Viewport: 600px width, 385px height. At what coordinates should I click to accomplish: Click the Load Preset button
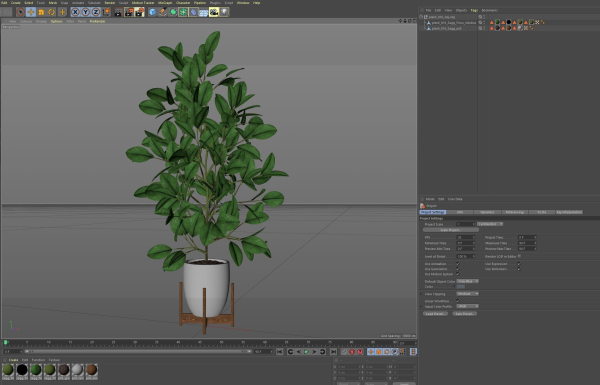point(435,314)
